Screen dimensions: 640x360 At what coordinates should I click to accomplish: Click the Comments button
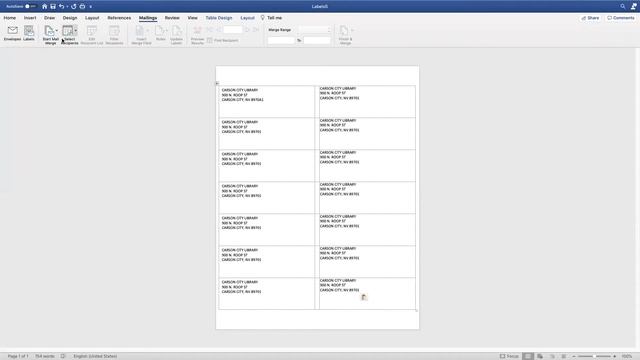pyautogui.click(x=620, y=18)
